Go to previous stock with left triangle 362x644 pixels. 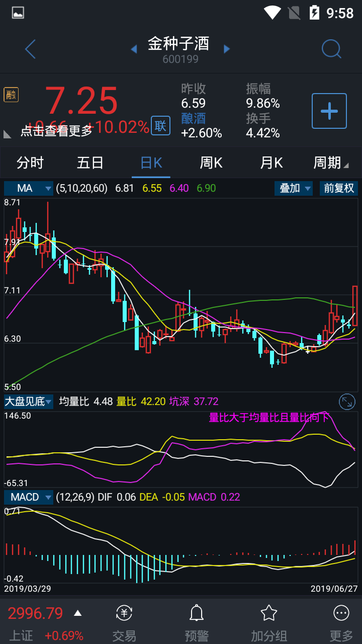click(134, 49)
